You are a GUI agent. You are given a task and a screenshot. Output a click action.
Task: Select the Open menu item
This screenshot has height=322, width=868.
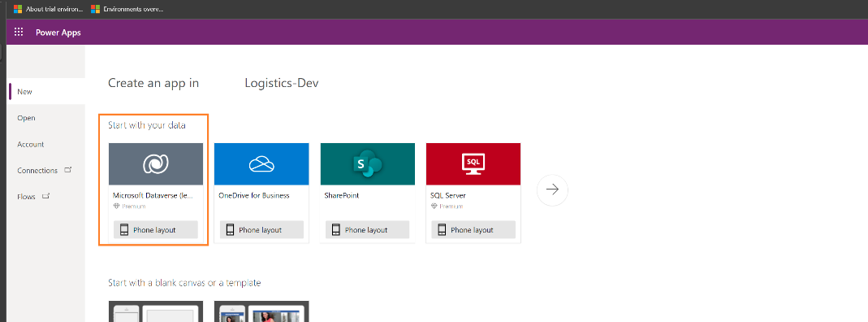coord(47,118)
